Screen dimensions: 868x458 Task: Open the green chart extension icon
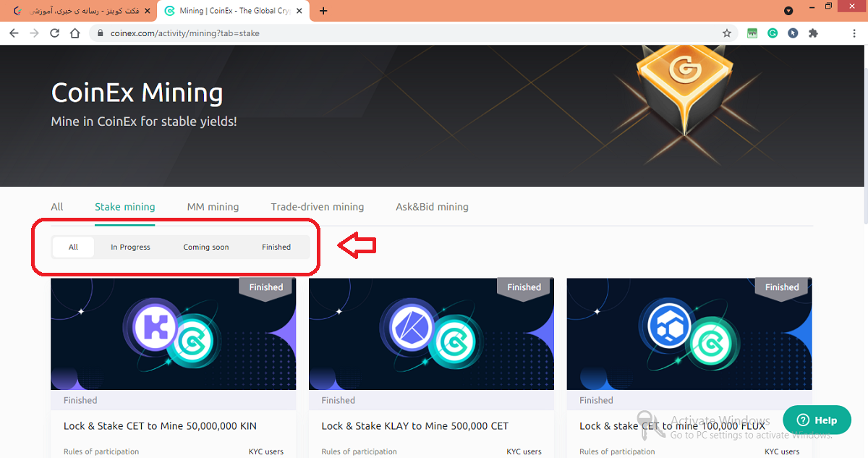pyautogui.click(x=752, y=33)
